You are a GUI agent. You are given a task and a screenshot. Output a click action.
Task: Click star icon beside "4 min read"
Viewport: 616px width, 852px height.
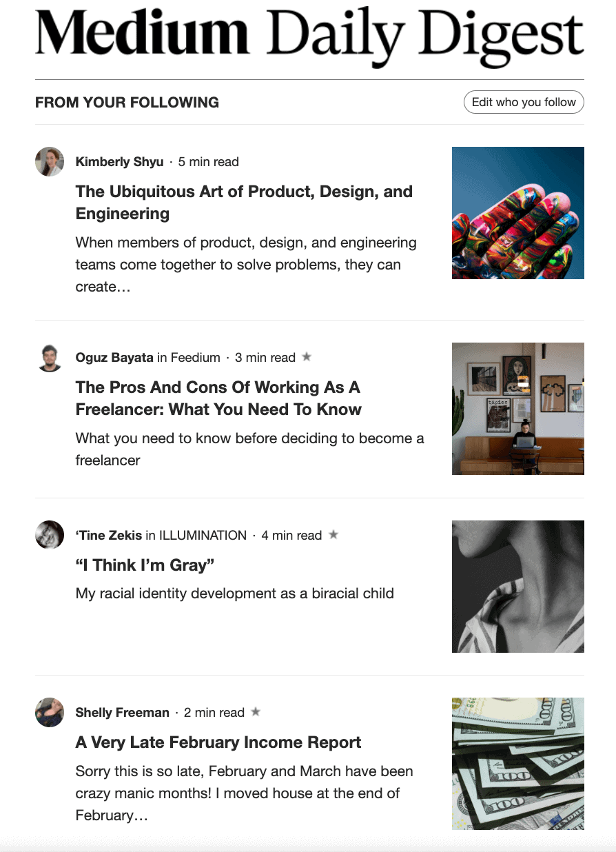(333, 534)
